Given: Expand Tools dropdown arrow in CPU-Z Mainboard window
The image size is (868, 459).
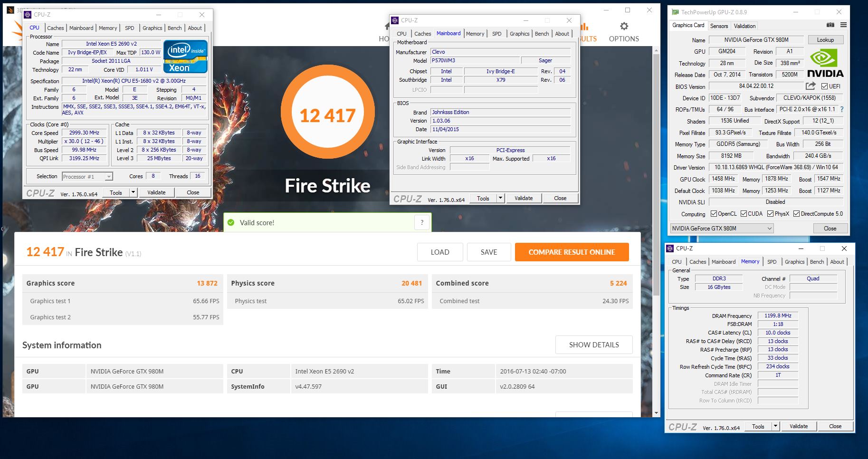Looking at the screenshot, I should click(501, 198).
